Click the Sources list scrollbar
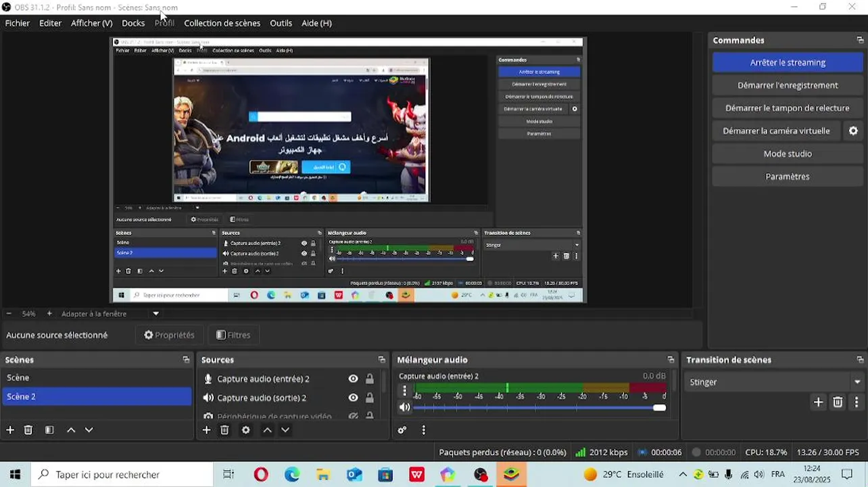This screenshot has width=868, height=487. pos(385,383)
